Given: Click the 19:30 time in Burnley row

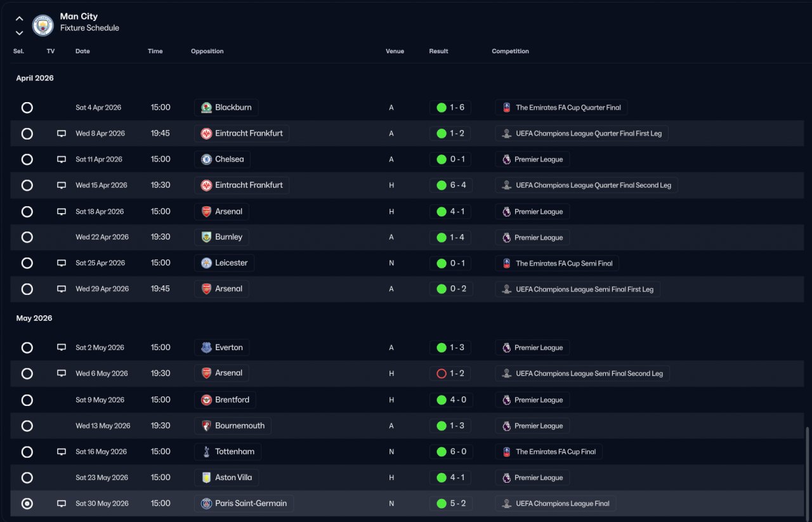Looking at the screenshot, I should pyautogui.click(x=160, y=237).
